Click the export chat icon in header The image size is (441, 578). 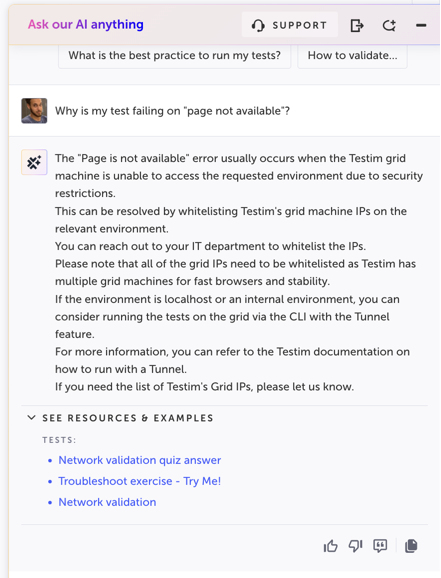coord(357,25)
